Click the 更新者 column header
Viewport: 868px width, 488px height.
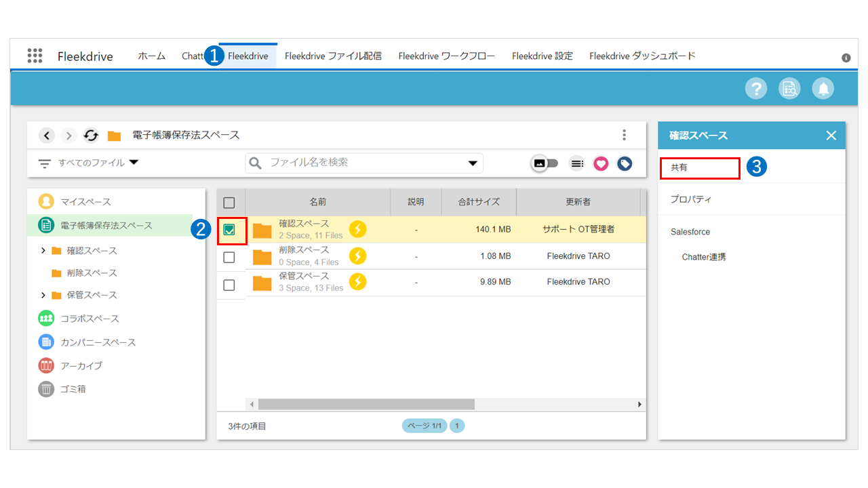578,202
